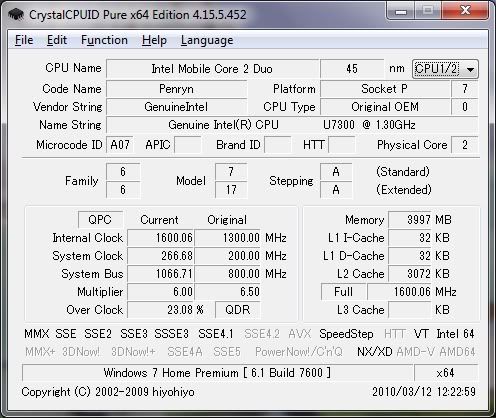Open the Help menu
The image size is (496, 418).
pyautogui.click(x=154, y=40)
